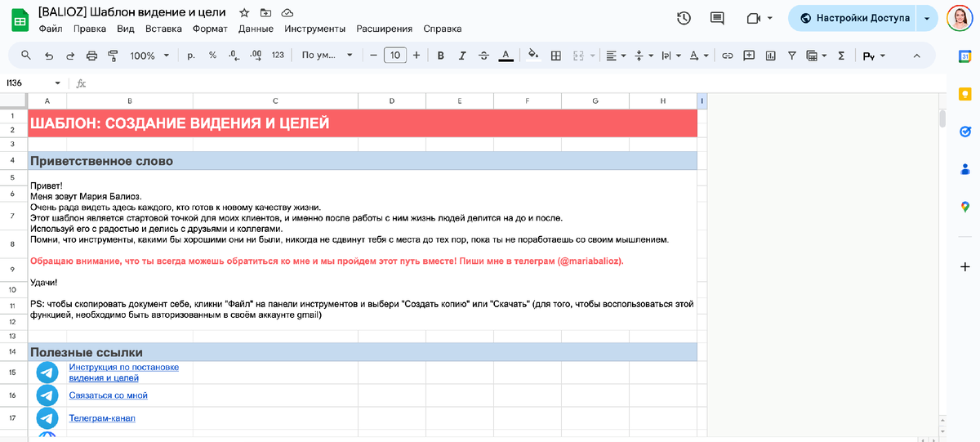Open the fill color bucket

click(533, 56)
